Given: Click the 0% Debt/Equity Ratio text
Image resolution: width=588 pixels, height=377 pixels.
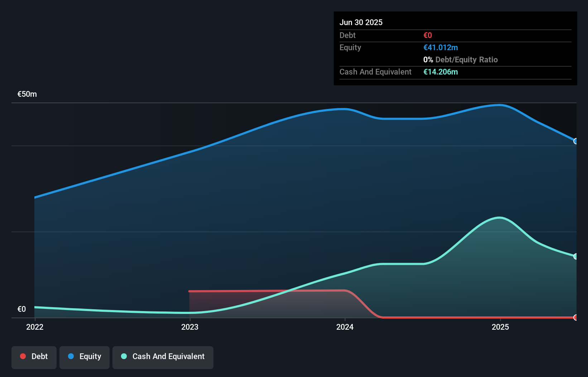Looking at the screenshot, I should (461, 59).
